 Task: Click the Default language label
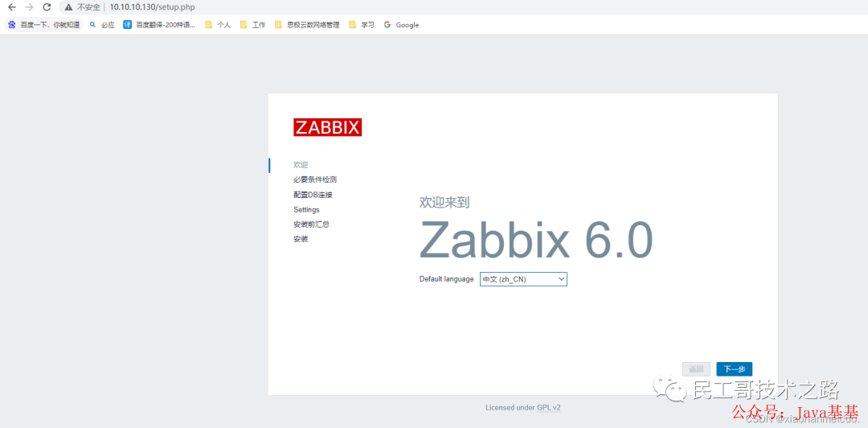pos(446,279)
